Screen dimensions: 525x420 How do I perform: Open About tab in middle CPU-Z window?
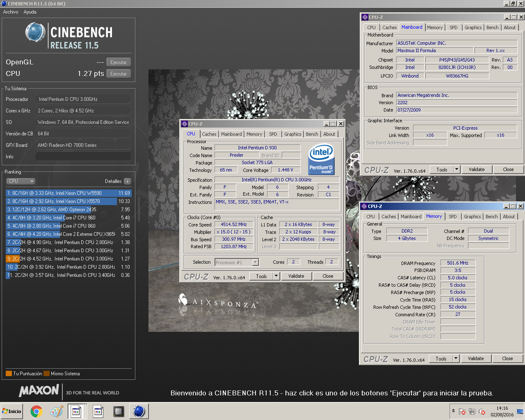pos(329,134)
